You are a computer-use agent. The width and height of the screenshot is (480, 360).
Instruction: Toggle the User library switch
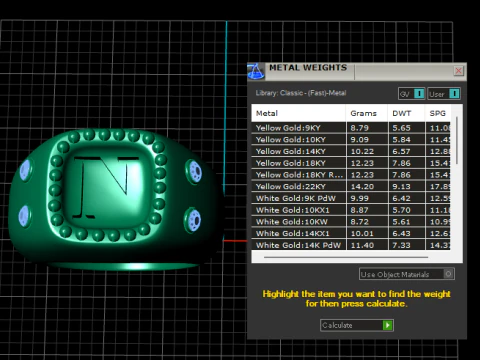coord(444,94)
